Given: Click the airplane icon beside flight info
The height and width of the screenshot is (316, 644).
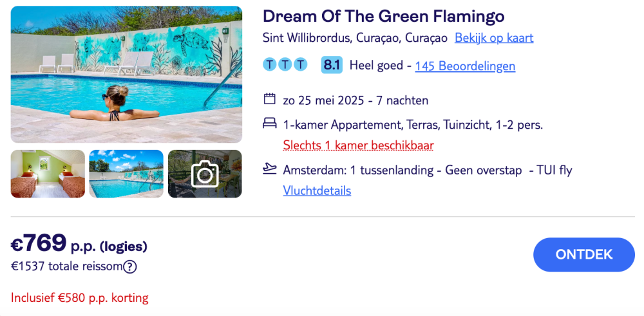Looking at the screenshot, I should click(269, 168).
